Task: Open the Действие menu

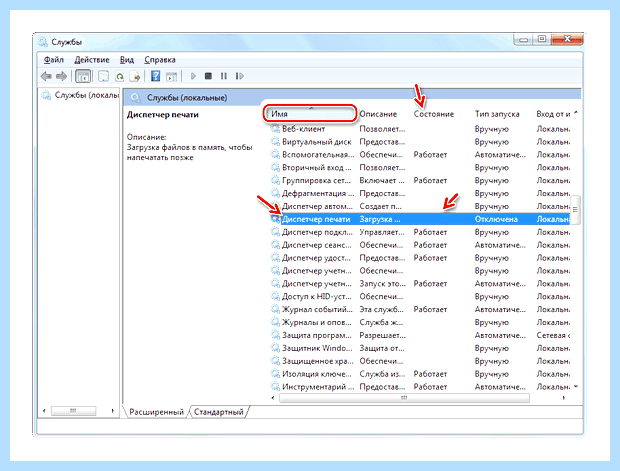Action: click(x=92, y=60)
